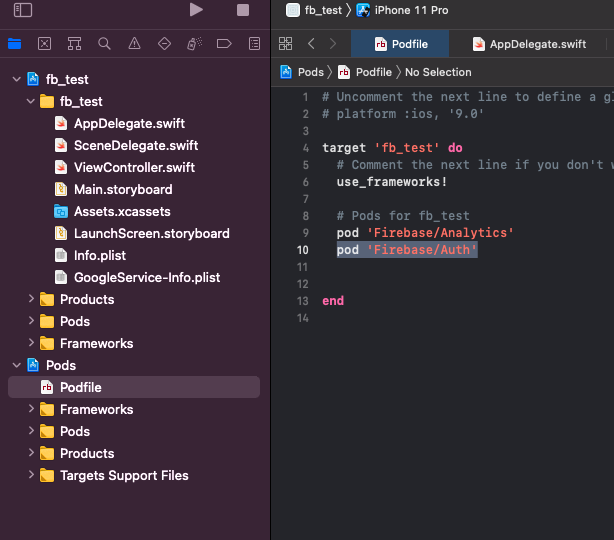Toggle the navigator sidebar visibility
The height and width of the screenshot is (540, 614).
pyautogui.click(x=23, y=10)
